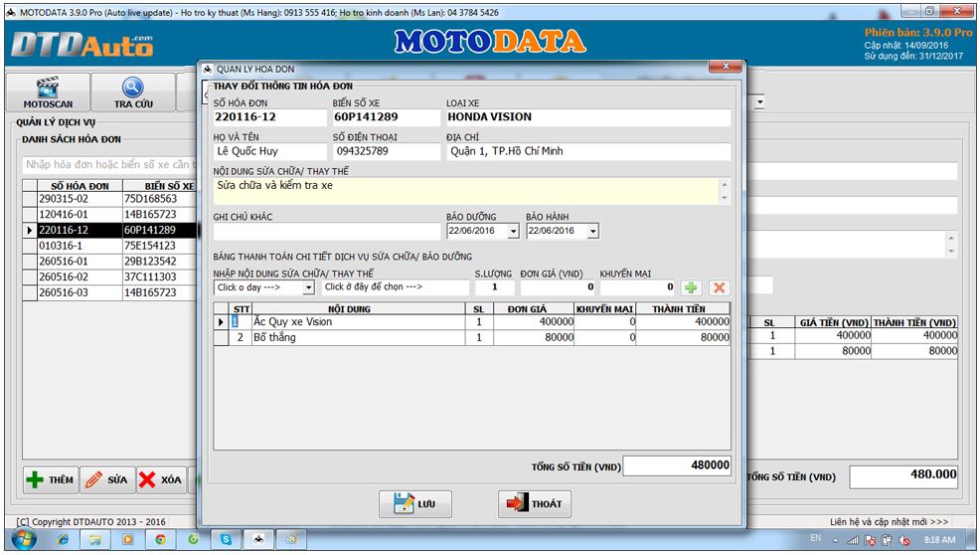Select 'Bố thắng' row in detail table
The image size is (980, 555).
[472, 337]
